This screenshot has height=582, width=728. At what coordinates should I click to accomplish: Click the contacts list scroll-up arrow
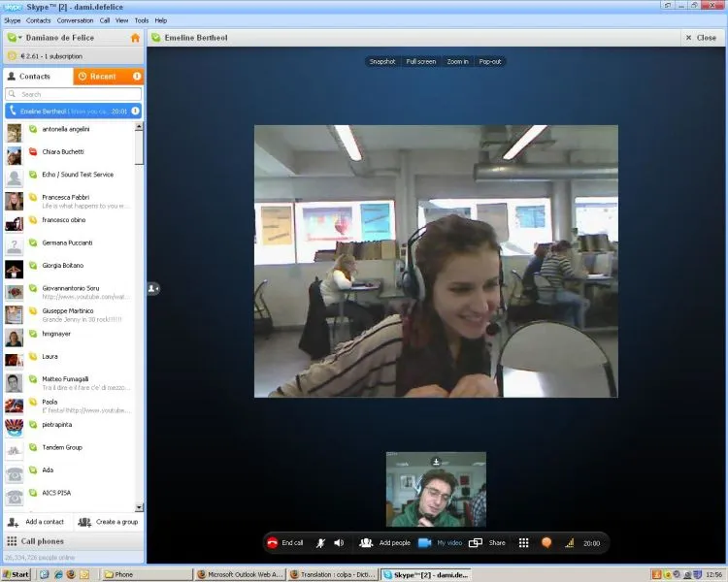click(x=139, y=127)
